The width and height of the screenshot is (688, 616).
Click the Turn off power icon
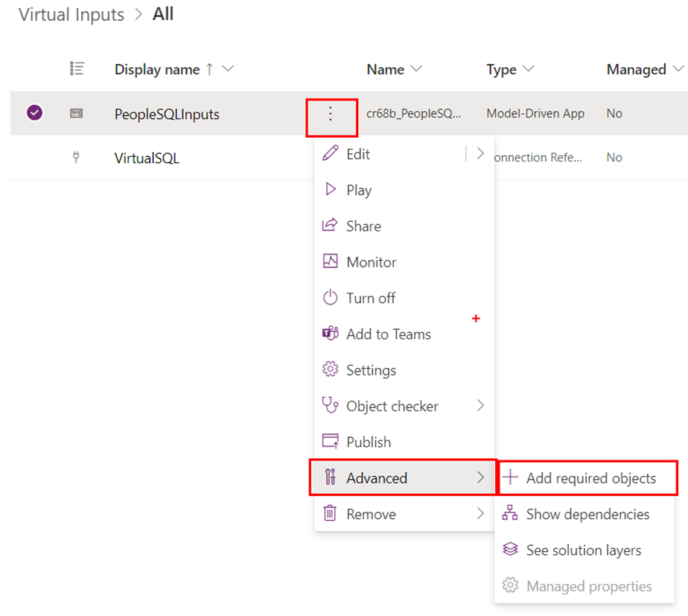click(x=330, y=298)
